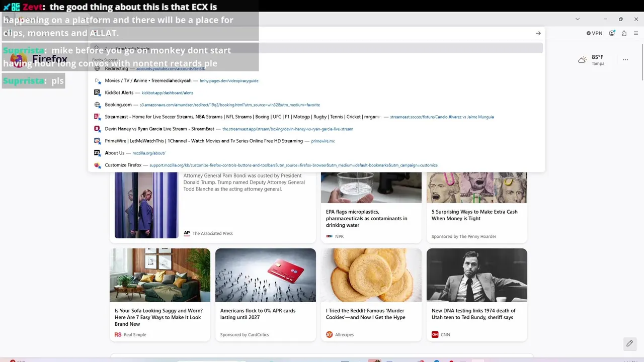Click the Customize Firefox suggestion favicon

(x=98, y=165)
